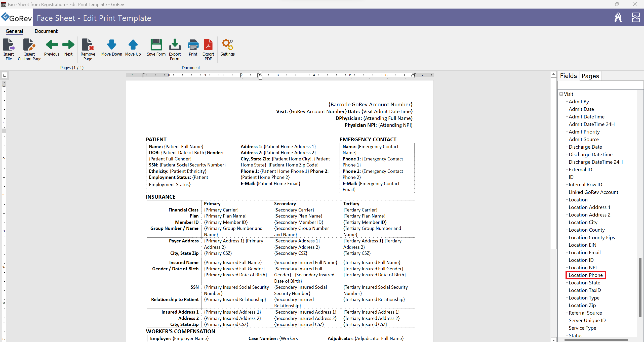Select Location Phone field in sidebar
Screen dimensions: 644x342
tap(586, 275)
